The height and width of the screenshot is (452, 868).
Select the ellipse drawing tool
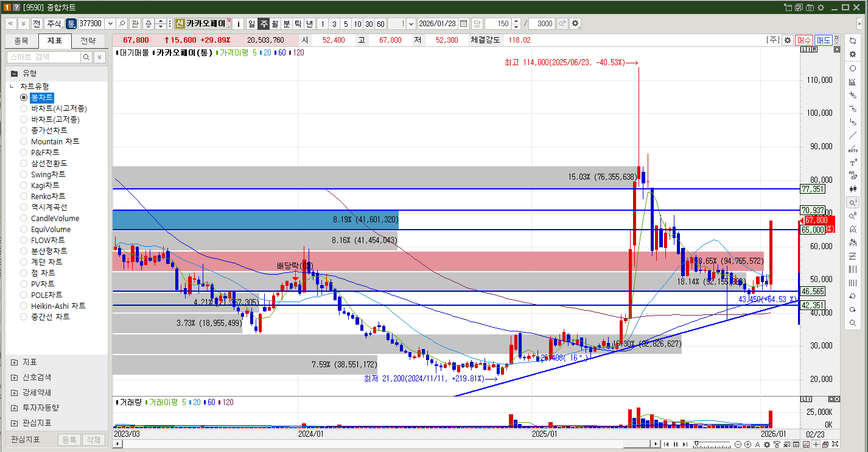[852, 68]
